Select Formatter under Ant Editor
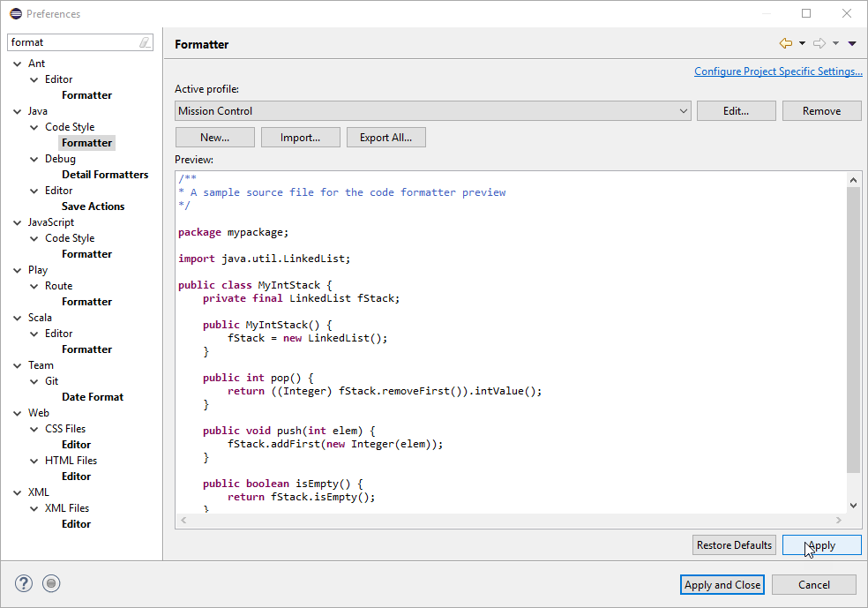 [x=87, y=95]
